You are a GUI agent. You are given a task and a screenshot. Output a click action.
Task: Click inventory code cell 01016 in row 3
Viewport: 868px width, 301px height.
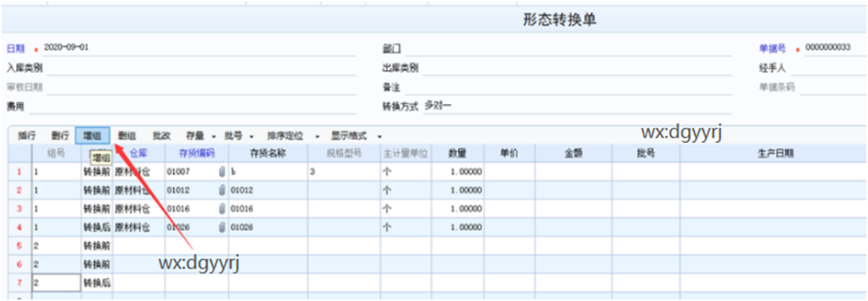(x=197, y=209)
